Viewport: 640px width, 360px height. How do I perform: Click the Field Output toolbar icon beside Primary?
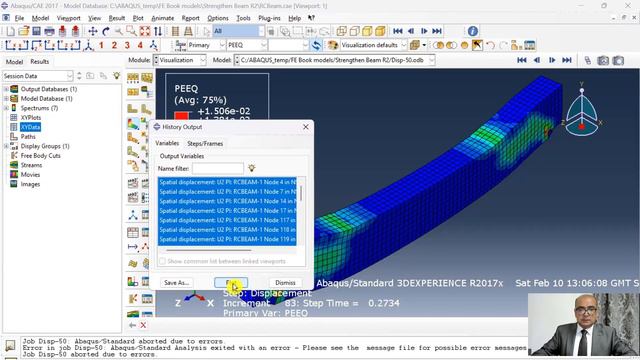click(181, 45)
